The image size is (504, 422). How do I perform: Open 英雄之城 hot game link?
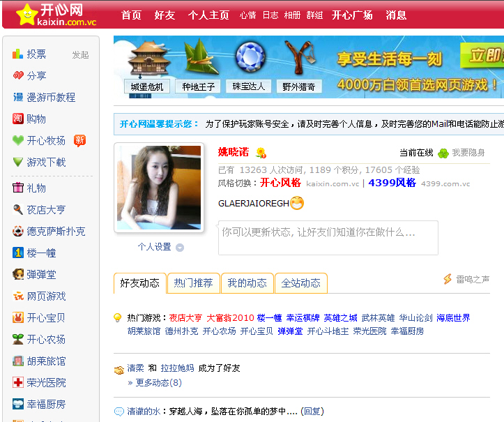[x=340, y=318]
